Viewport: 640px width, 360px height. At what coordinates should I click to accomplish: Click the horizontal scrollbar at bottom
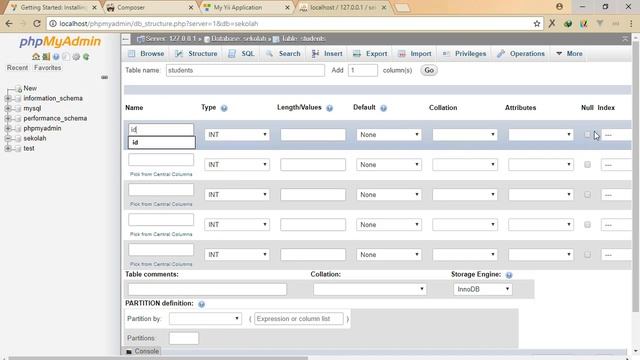click(158, 358)
